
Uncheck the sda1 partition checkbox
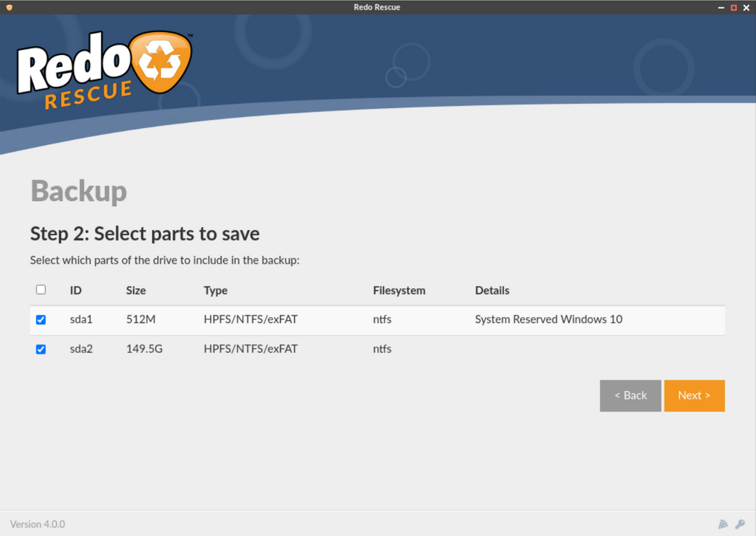tap(41, 319)
